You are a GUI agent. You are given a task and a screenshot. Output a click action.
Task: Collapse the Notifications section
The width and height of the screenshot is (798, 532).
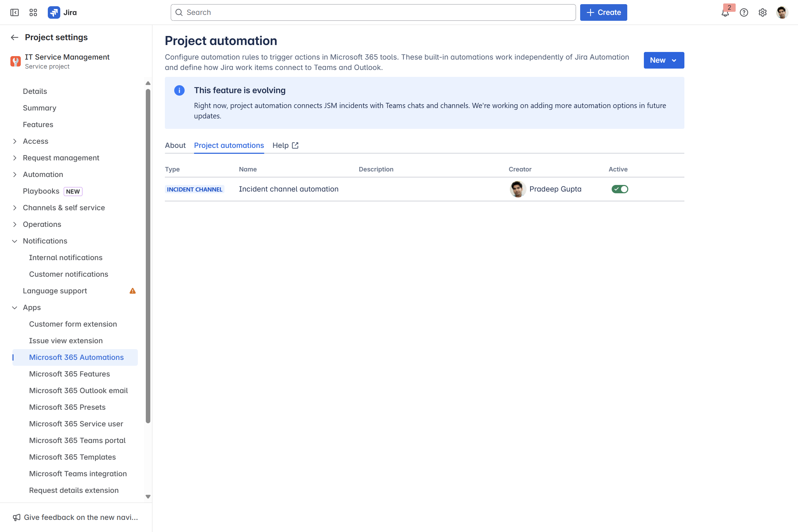pos(15,241)
